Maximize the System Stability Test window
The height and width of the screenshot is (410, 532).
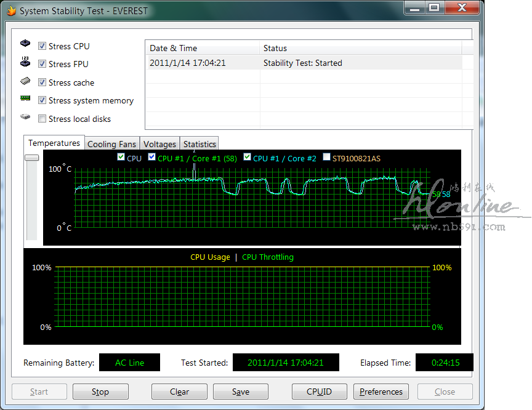click(x=435, y=8)
